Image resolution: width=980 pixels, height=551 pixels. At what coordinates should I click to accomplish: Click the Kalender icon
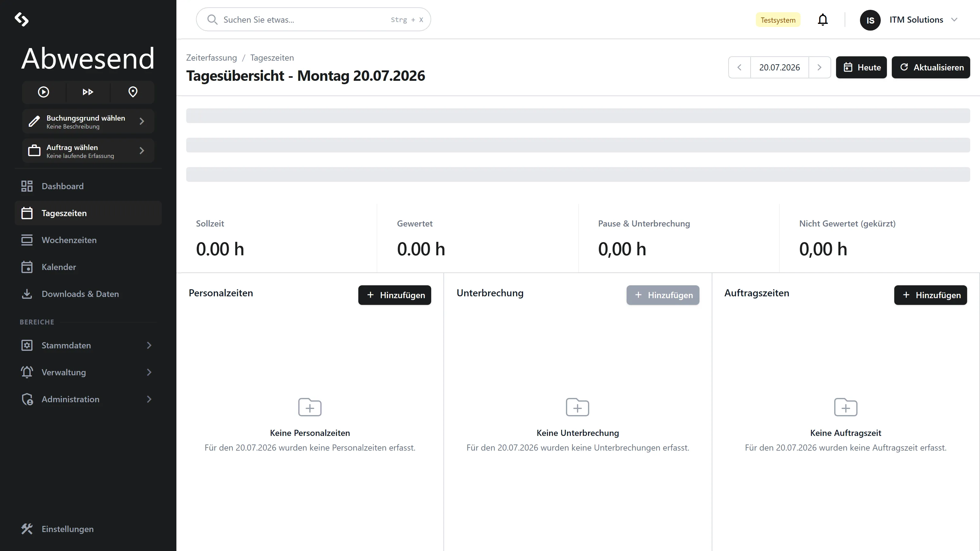(x=27, y=267)
